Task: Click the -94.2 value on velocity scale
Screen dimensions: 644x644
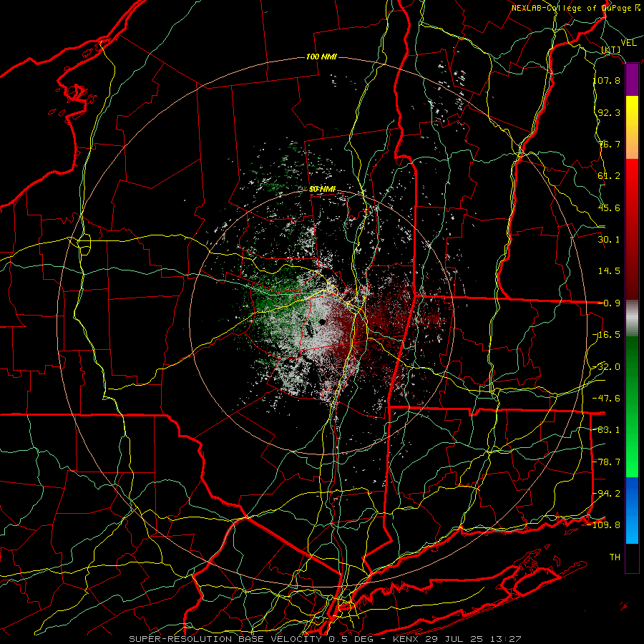Action: [607, 493]
